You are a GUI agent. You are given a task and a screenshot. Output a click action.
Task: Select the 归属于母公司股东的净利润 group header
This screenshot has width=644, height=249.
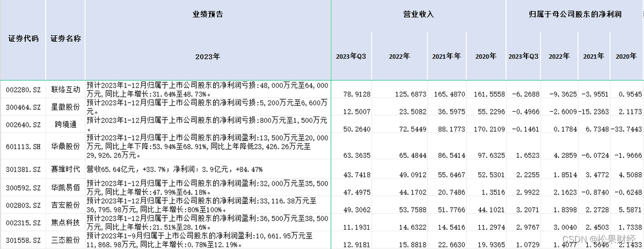[575, 14]
